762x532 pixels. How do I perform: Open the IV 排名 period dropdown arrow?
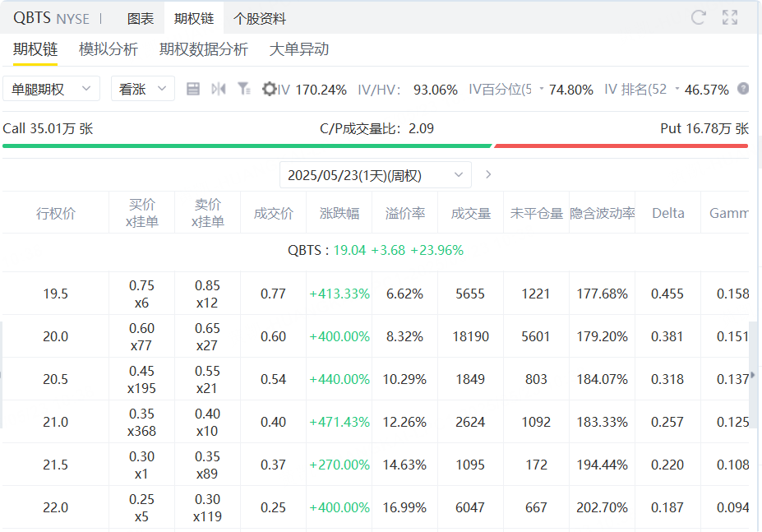tap(677, 89)
